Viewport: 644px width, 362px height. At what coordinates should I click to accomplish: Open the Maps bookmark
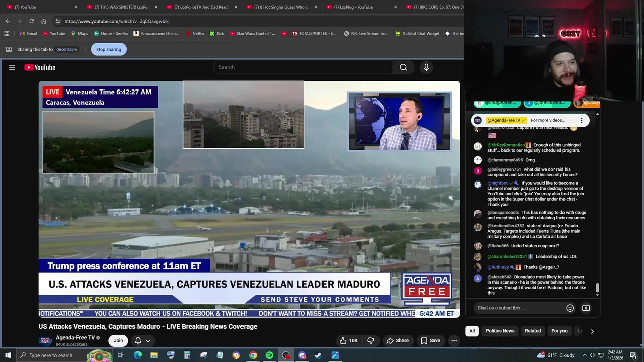tap(79, 33)
